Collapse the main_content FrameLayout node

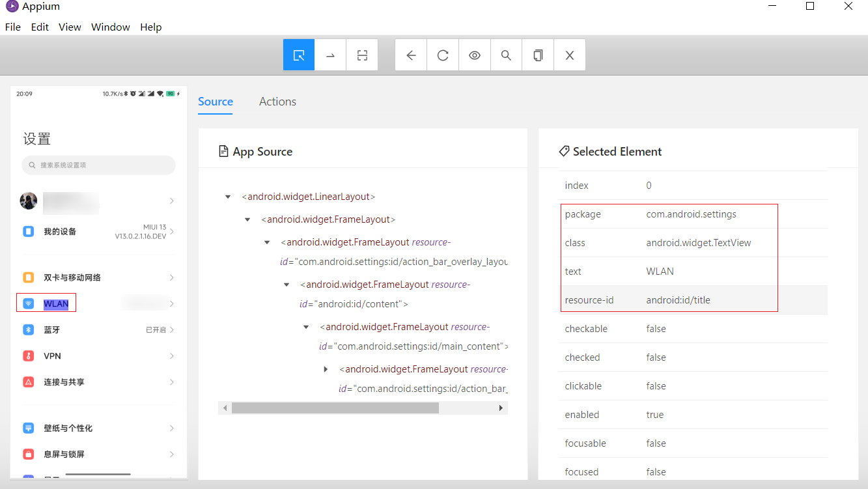pyautogui.click(x=306, y=327)
